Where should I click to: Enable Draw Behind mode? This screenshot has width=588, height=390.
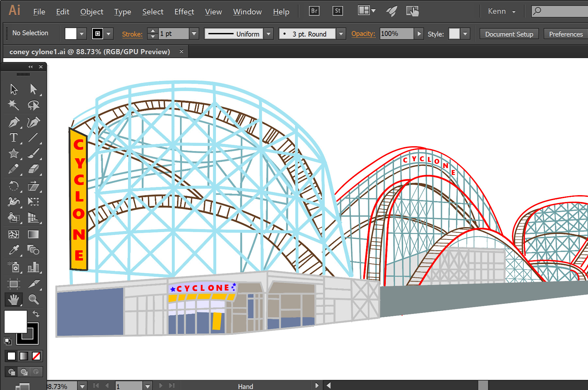24,372
